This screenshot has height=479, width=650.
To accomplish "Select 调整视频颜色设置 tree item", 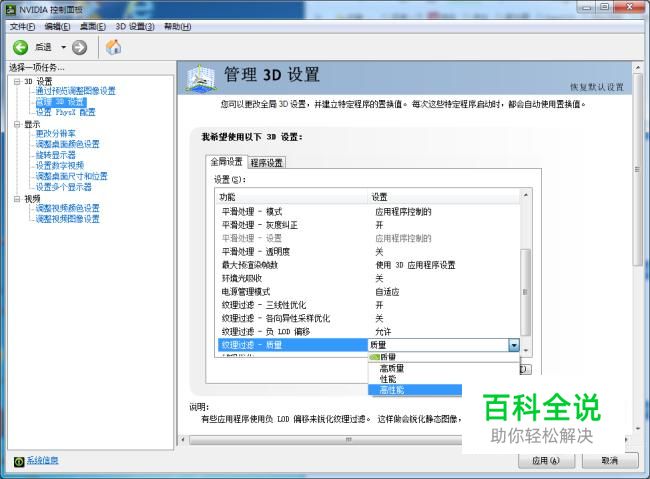I will [68, 208].
